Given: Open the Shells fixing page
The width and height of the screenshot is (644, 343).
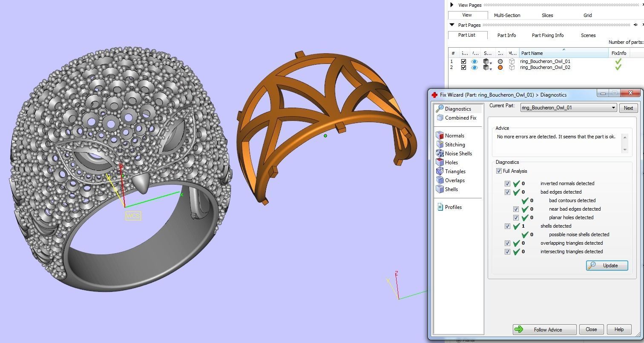Looking at the screenshot, I should pyautogui.click(x=451, y=189).
